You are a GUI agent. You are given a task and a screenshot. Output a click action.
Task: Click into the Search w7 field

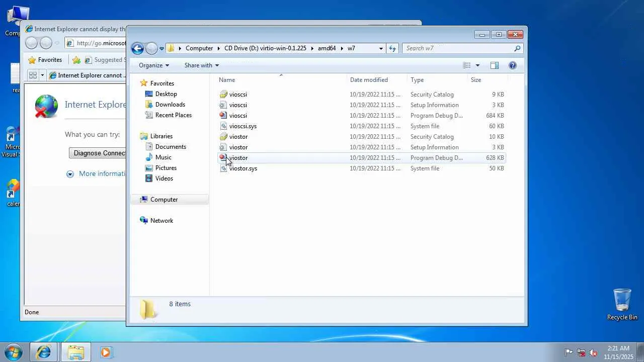[458, 48]
